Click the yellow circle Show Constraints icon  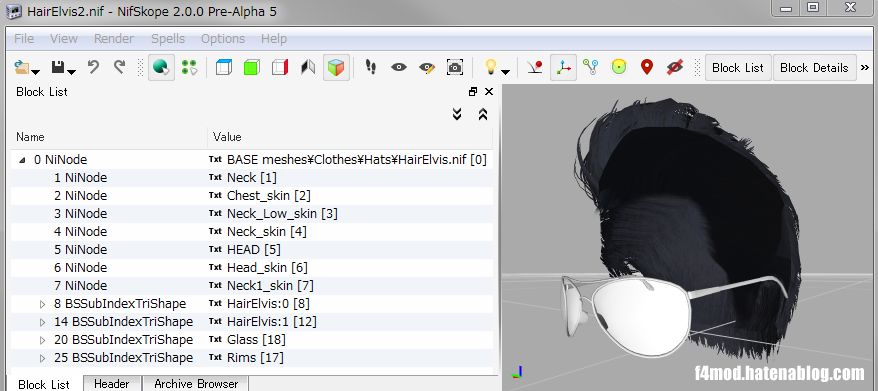(x=619, y=68)
